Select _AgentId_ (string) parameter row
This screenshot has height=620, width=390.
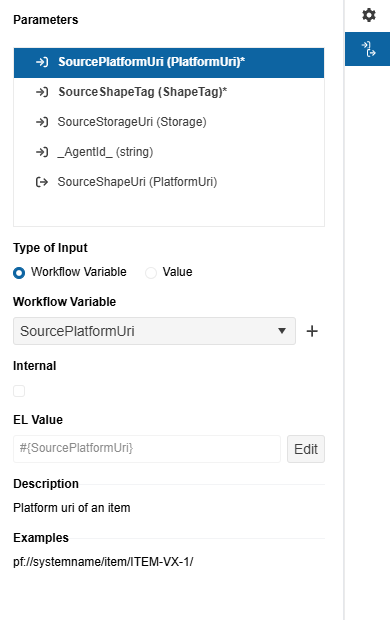click(x=169, y=152)
